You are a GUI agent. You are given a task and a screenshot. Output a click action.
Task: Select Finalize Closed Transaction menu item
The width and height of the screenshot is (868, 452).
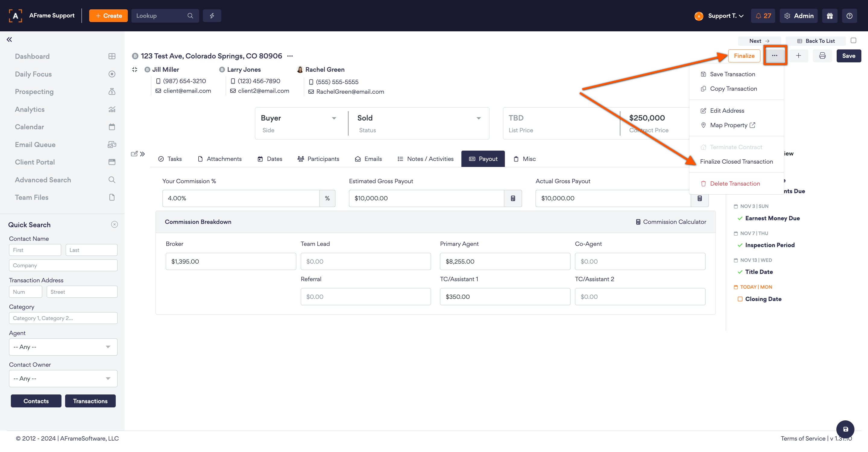(736, 162)
